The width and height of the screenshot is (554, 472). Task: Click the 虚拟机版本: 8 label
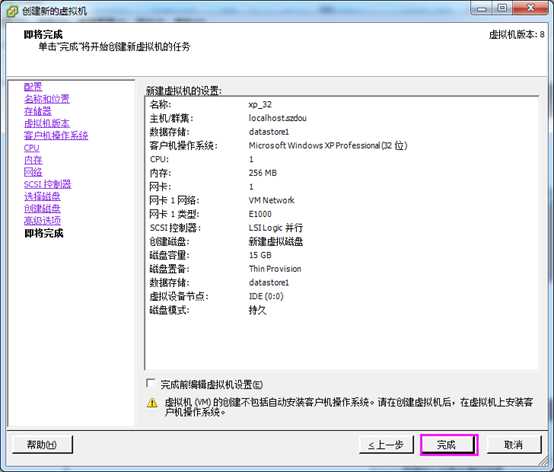click(517, 35)
